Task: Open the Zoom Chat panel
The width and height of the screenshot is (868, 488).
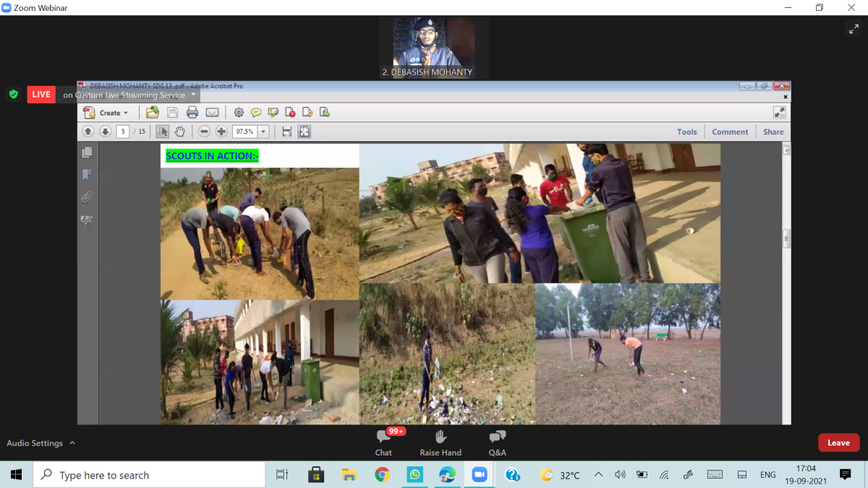Action: 383,442
